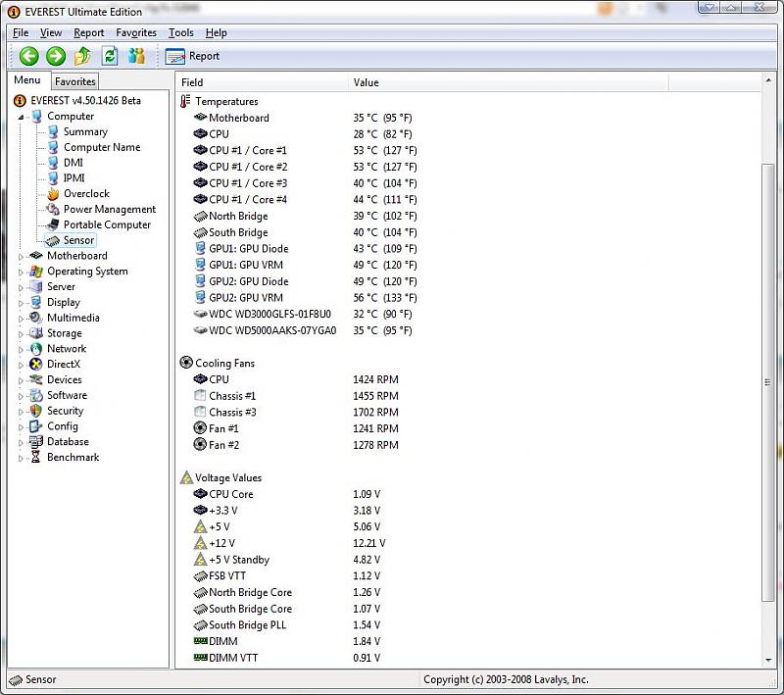Select DMI in the tree
This screenshot has width=784, height=695.
pos(73,163)
